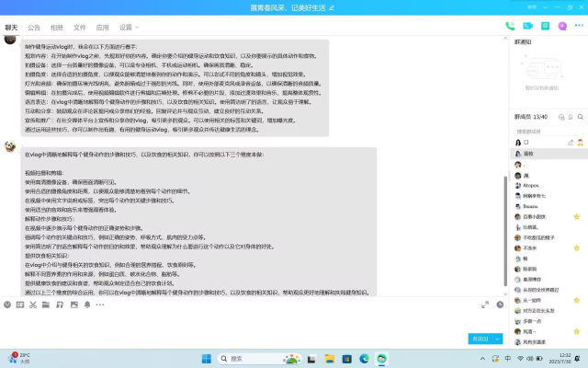Viewport: 588px width, 368px height.
Task: Expand the 设置 dropdown tab
Action: [x=127, y=28]
